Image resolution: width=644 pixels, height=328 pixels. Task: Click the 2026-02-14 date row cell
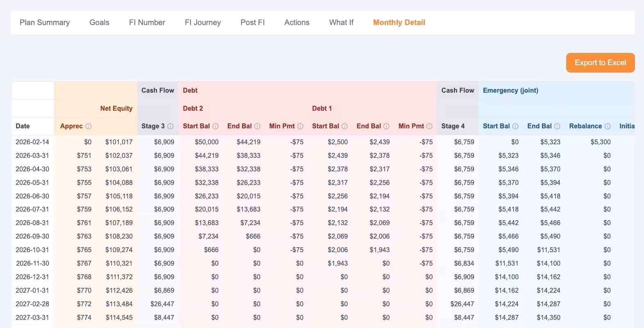click(x=32, y=142)
